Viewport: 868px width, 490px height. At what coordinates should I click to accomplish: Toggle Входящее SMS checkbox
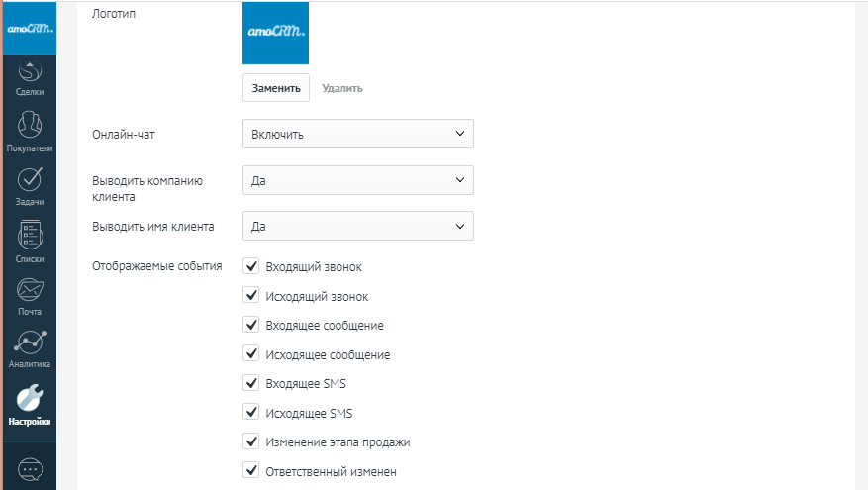click(x=250, y=383)
